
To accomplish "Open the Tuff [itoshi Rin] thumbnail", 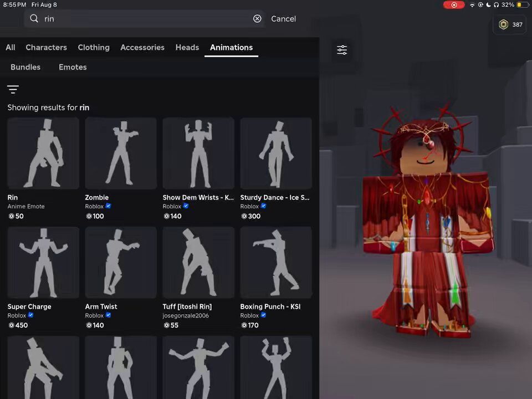I will pyautogui.click(x=198, y=262).
